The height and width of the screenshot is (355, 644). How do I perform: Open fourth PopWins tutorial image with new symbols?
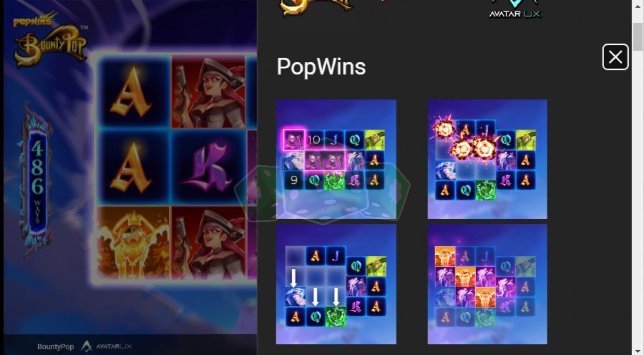487,284
